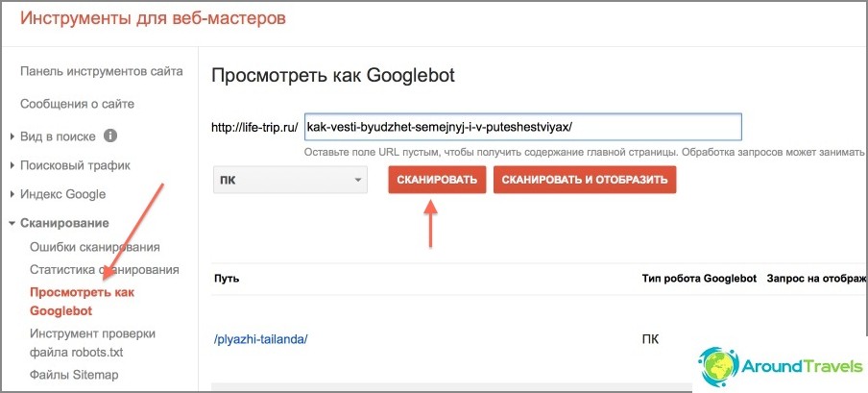Select Просмотреть как Googlebot item
Screen dimensions: 868x393
click(82, 301)
